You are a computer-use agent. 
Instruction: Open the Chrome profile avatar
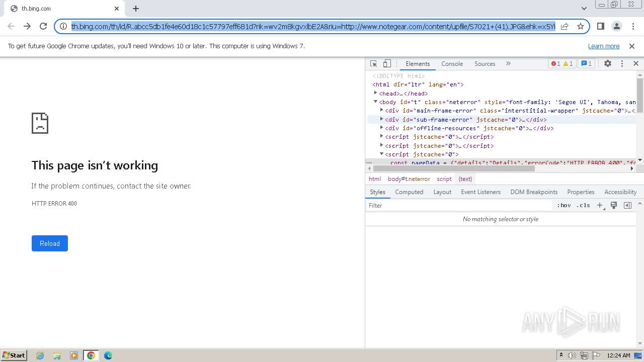(x=617, y=26)
